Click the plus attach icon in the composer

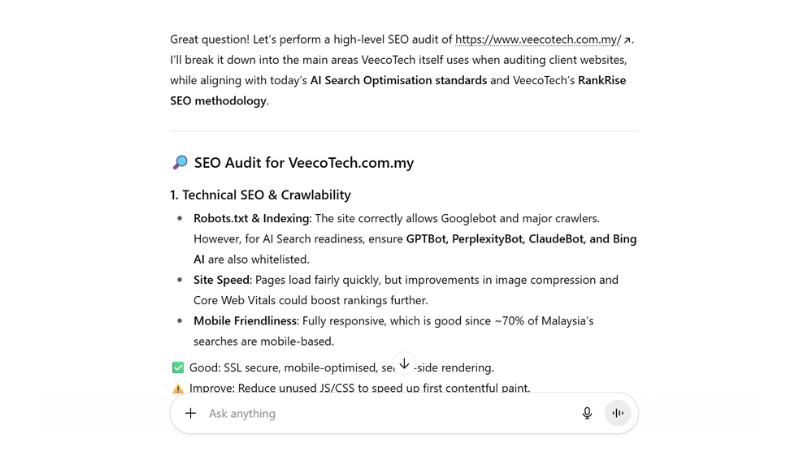coord(190,413)
